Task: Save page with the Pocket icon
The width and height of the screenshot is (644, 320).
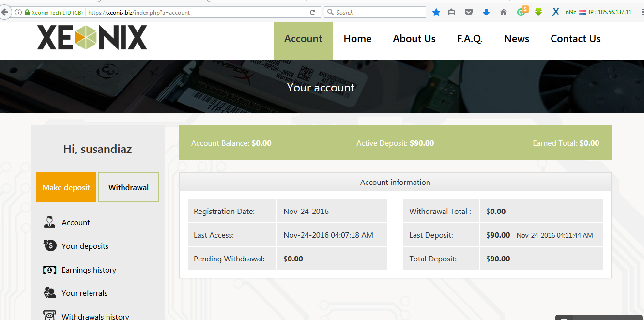Action: 468,12
